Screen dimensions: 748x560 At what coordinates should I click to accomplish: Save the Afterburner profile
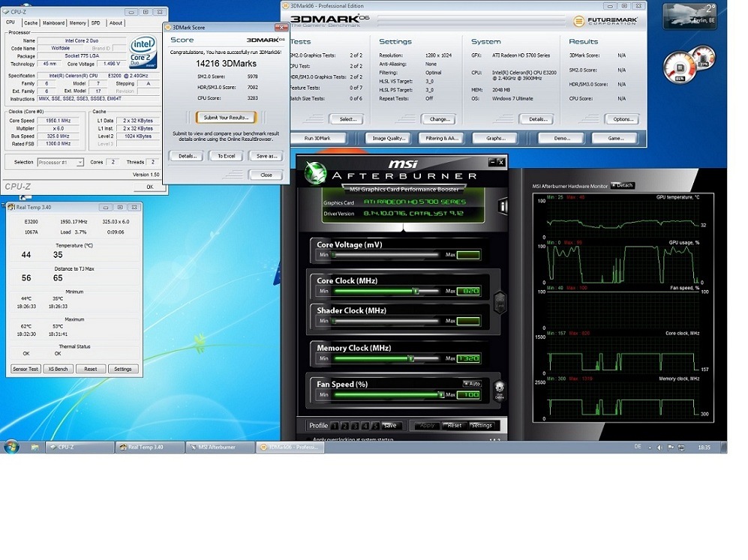coord(390,426)
